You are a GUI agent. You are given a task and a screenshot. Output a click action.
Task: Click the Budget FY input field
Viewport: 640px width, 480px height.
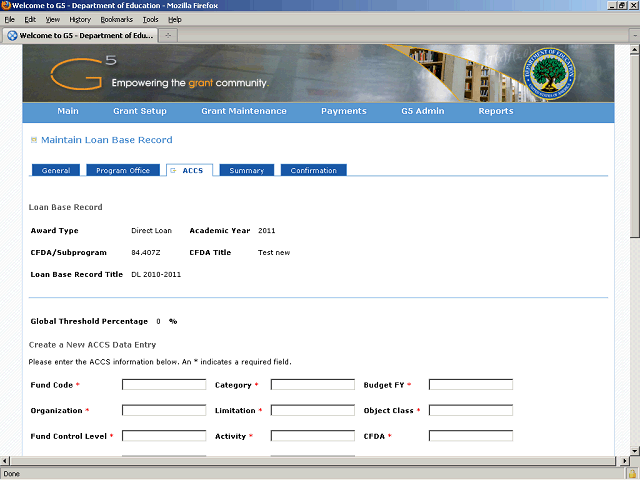471,384
